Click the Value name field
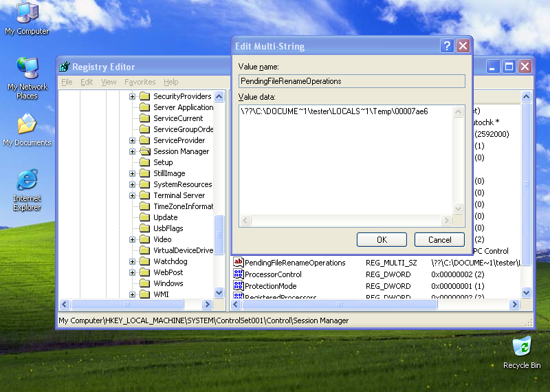 [x=352, y=81]
